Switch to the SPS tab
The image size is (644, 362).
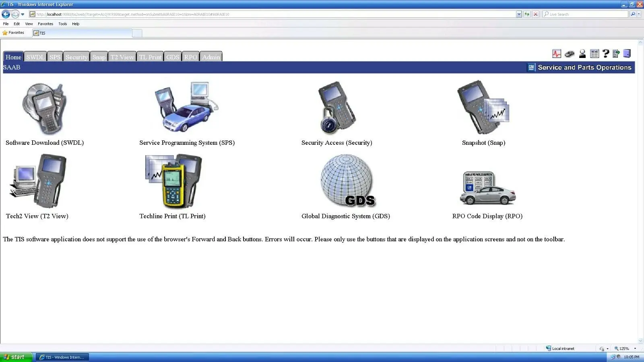pyautogui.click(x=55, y=57)
